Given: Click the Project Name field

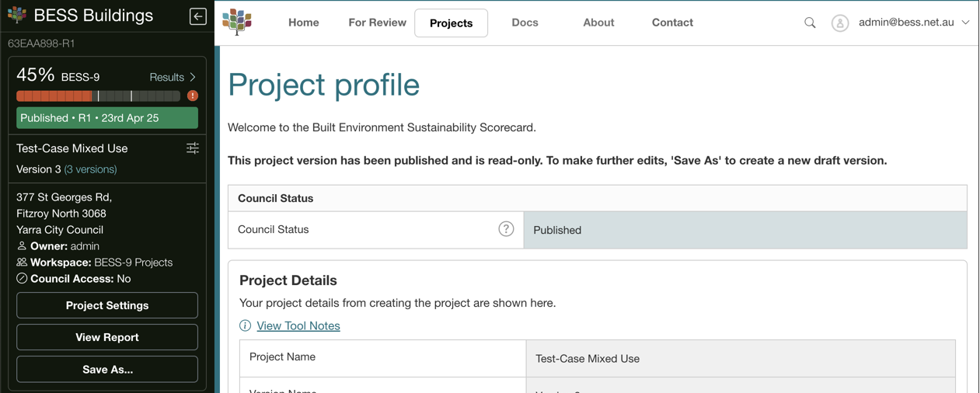Looking at the screenshot, I should tap(740, 359).
